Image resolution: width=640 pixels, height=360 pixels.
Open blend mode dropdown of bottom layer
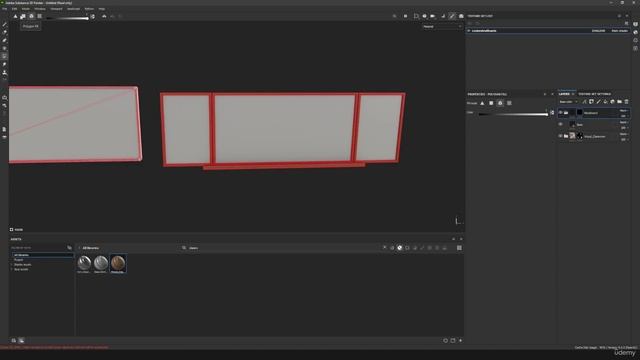(624, 134)
